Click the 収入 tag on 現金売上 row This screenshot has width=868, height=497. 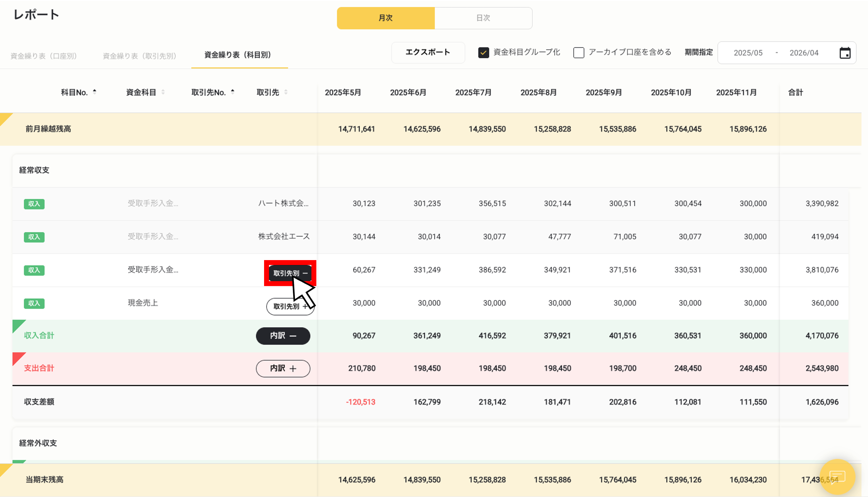click(34, 303)
